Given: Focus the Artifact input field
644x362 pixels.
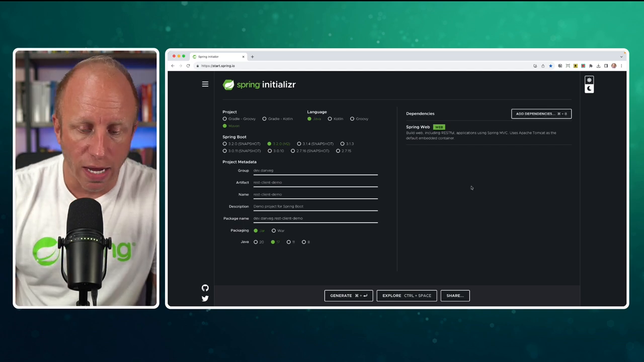Looking at the screenshot, I should 315,183.
